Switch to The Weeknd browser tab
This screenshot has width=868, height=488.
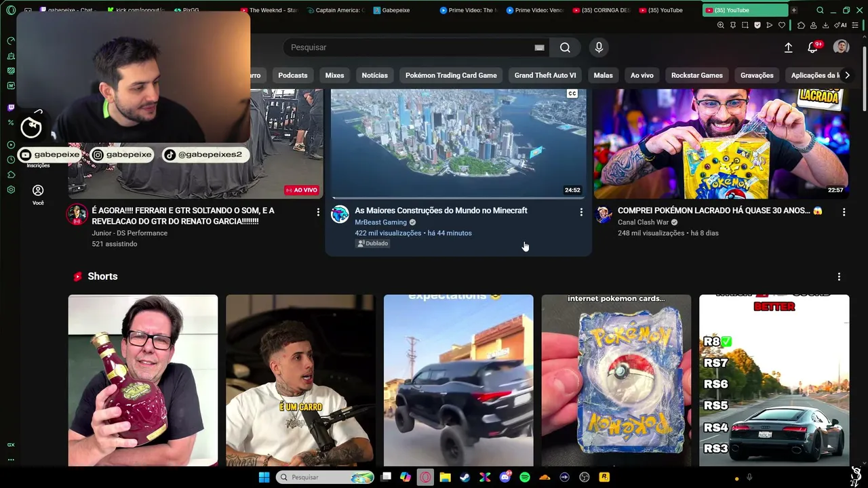[269, 10]
